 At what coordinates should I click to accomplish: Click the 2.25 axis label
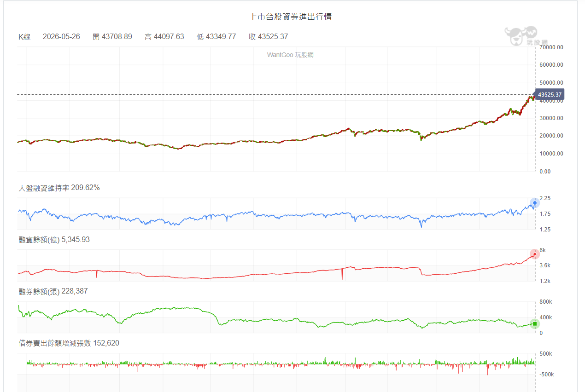pos(544,198)
